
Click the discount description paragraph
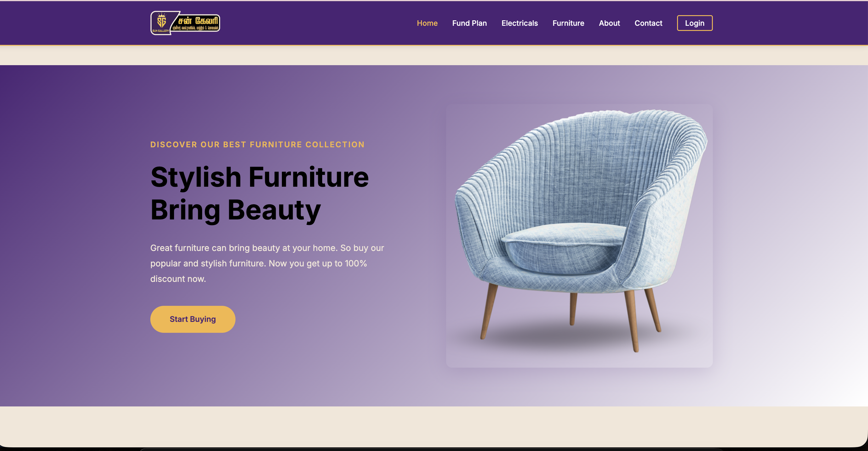point(267,263)
